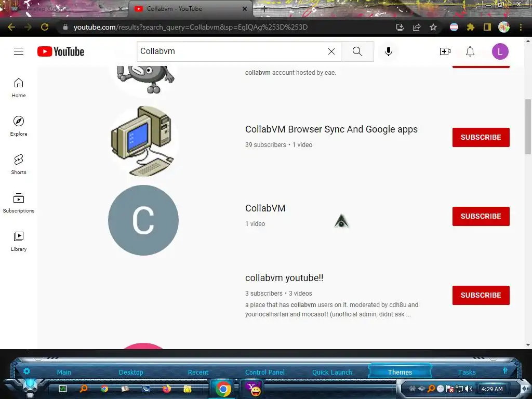The image size is (532, 399).
Task: Share this page via the share icon
Action: click(417, 27)
